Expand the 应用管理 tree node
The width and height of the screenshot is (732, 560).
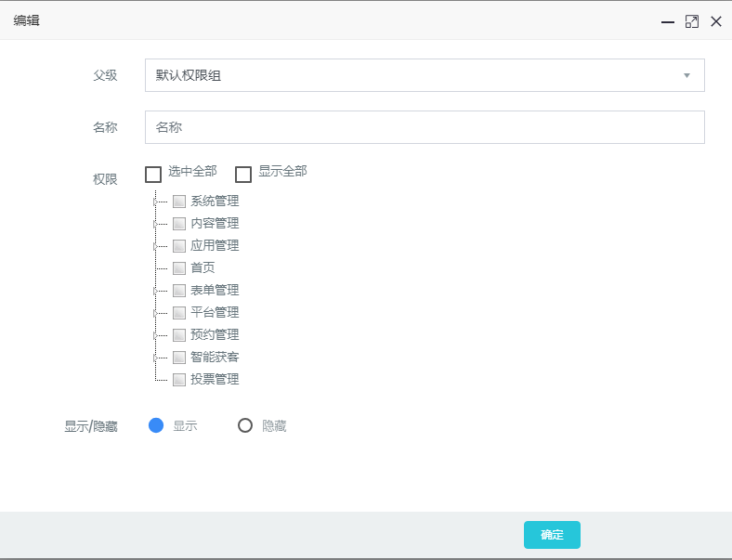tap(156, 246)
